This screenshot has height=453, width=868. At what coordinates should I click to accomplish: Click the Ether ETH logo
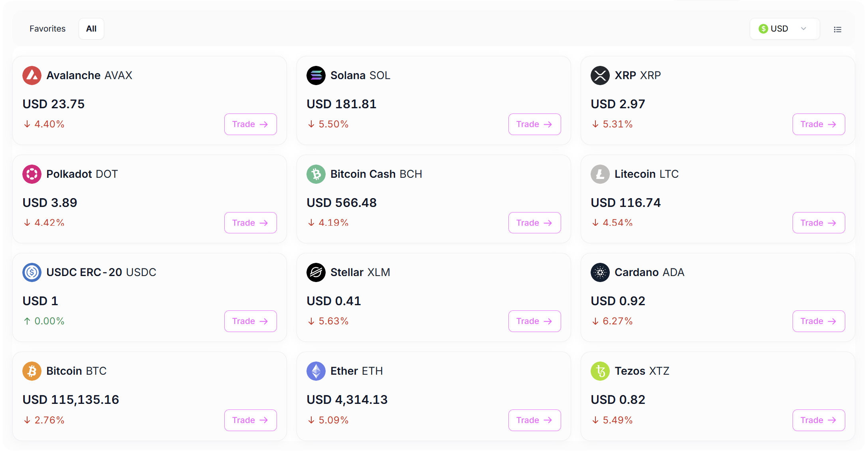point(316,371)
